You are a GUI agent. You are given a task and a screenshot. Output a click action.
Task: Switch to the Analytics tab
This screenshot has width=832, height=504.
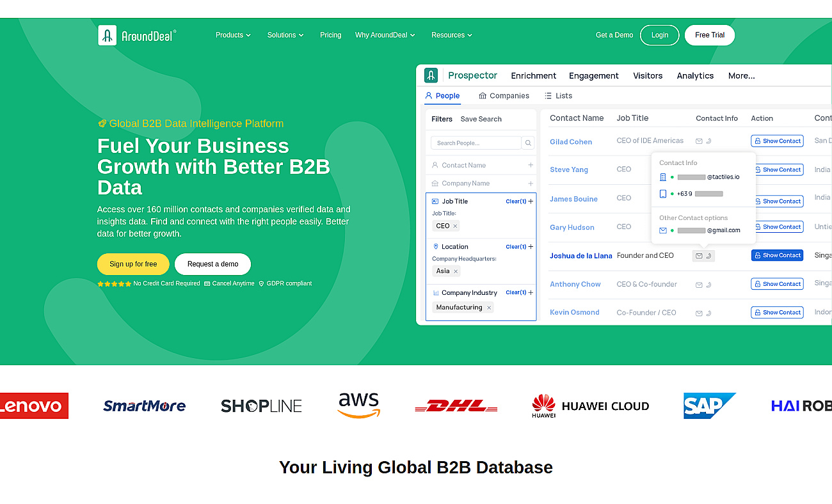pyautogui.click(x=695, y=75)
